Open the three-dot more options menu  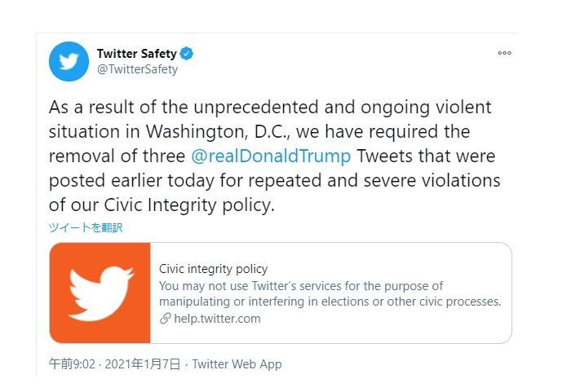(504, 53)
